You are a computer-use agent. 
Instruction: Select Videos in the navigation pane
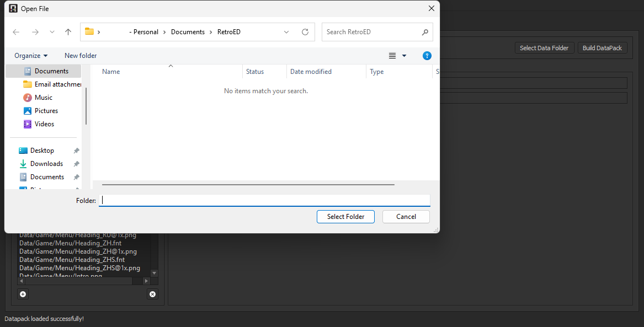pyautogui.click(x=44, y=124)
